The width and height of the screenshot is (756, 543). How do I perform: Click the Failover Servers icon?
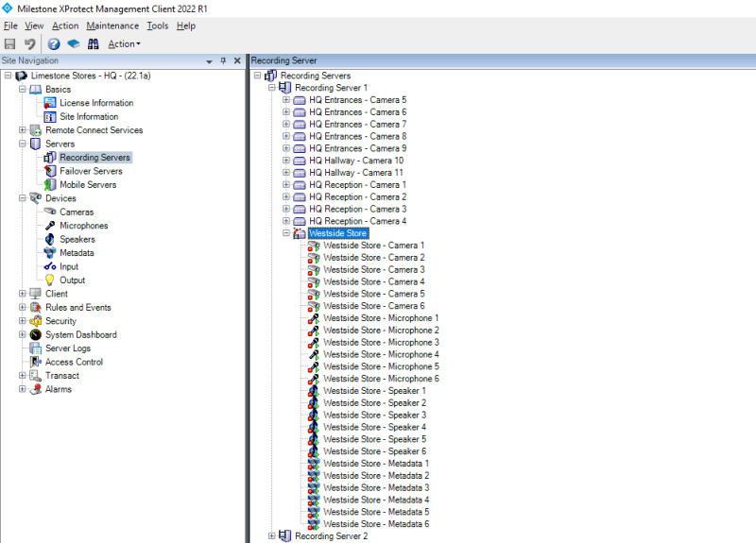pos(50,171)
